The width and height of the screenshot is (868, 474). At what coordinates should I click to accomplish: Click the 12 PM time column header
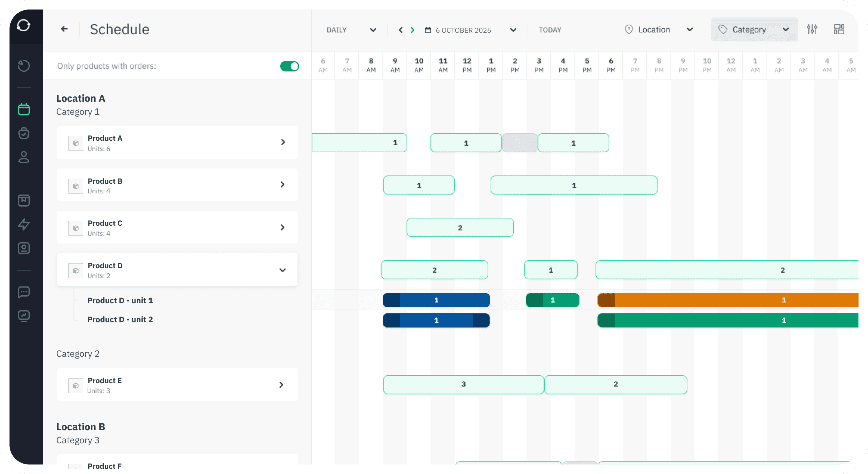(x=467, y=65)
